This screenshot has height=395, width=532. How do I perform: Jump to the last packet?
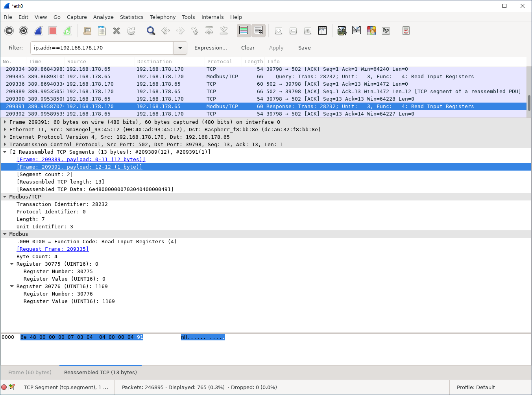pyautogui.click(x=224, y=31)
